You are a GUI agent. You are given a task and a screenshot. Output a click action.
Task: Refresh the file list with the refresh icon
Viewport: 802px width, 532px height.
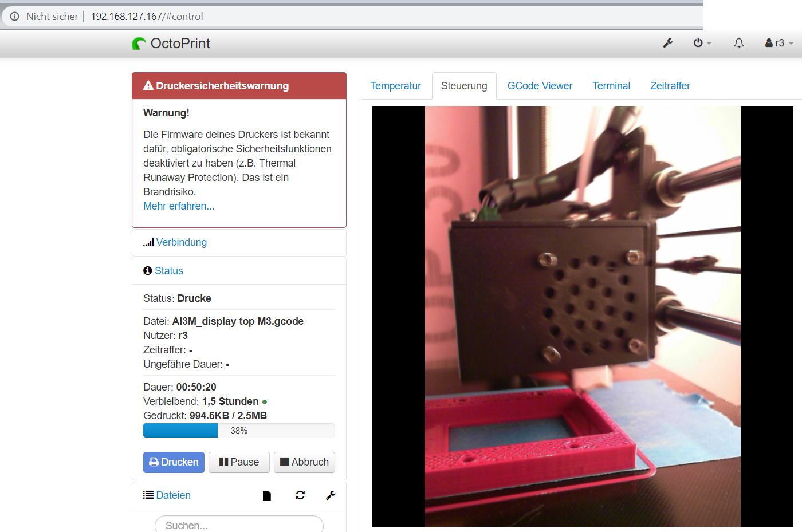coord(300,495)
